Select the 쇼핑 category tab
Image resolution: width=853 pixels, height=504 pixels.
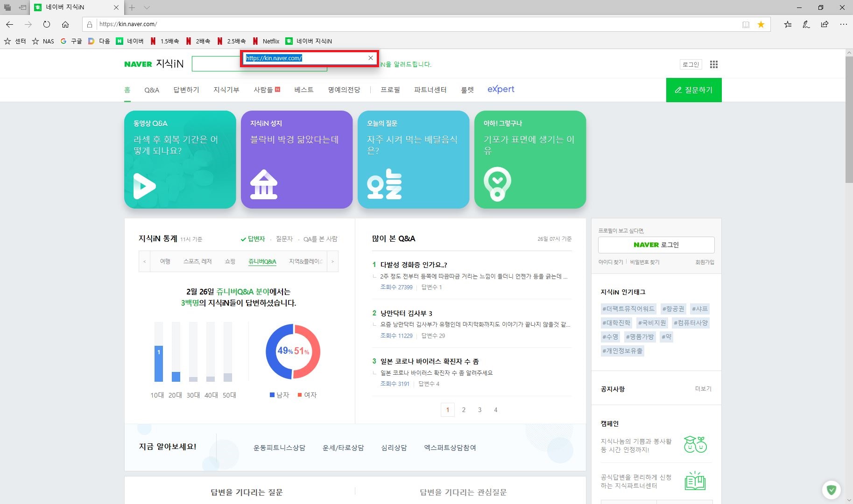[230, 261]
